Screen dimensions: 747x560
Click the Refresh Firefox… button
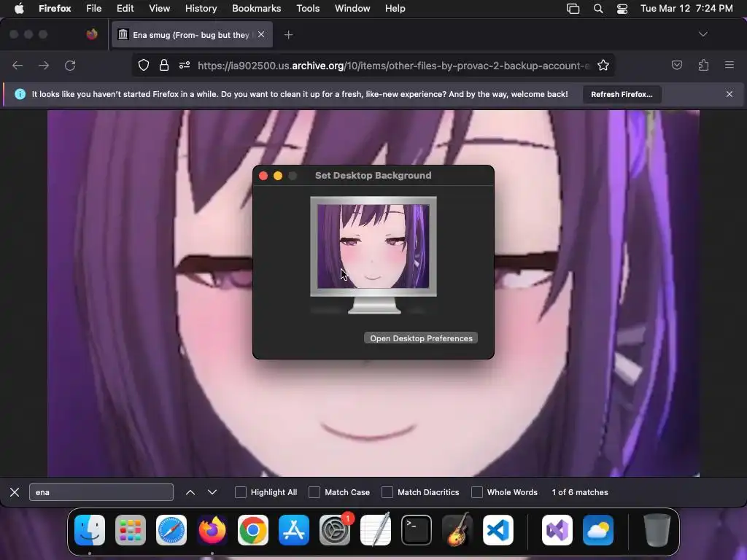(622, 94)
